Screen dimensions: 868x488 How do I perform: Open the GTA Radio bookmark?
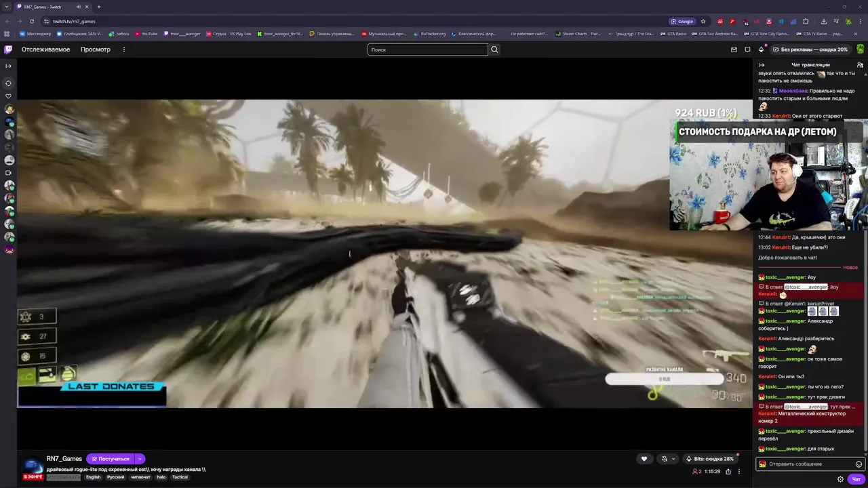pos(672,33)
